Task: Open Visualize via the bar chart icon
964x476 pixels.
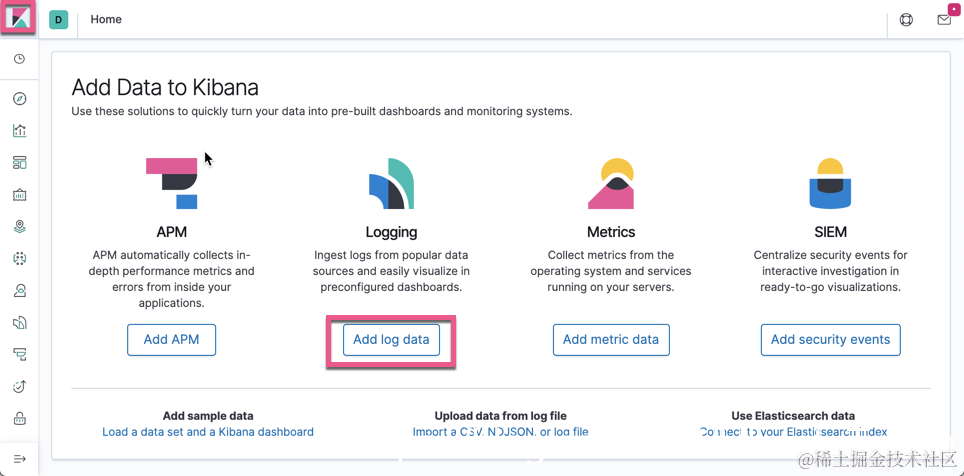Action: pos(20,130)
